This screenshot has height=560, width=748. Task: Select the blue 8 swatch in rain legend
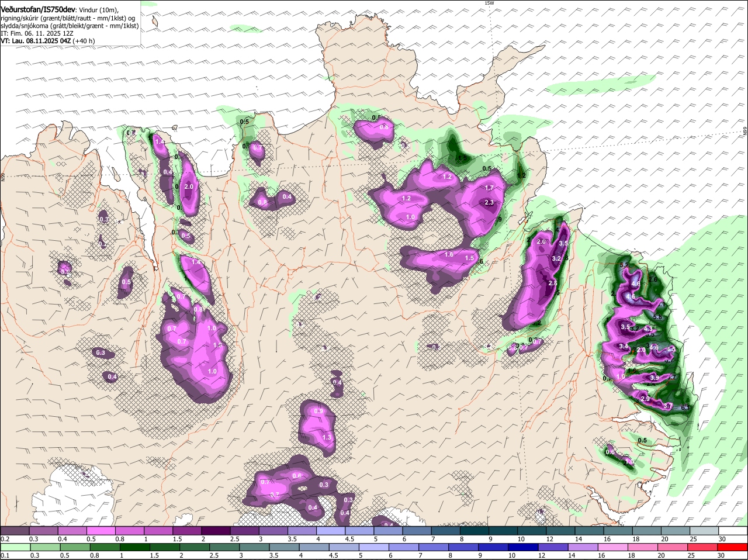coord(463,547)
